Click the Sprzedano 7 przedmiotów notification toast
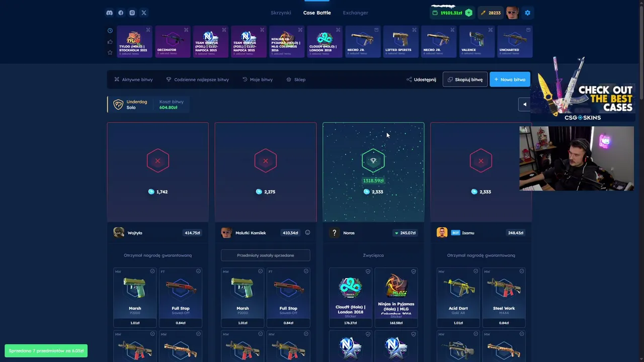This screenshot has width=644, height=362. point(46,350)
